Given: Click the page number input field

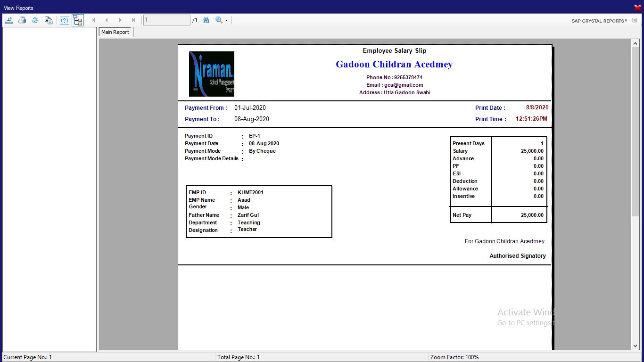Looking at the screenshot, I should 167,20.
